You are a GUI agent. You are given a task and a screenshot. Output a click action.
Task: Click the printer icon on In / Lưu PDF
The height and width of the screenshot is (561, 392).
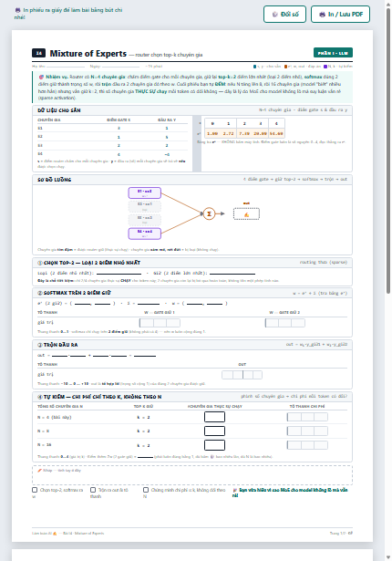tap(322, 15)
